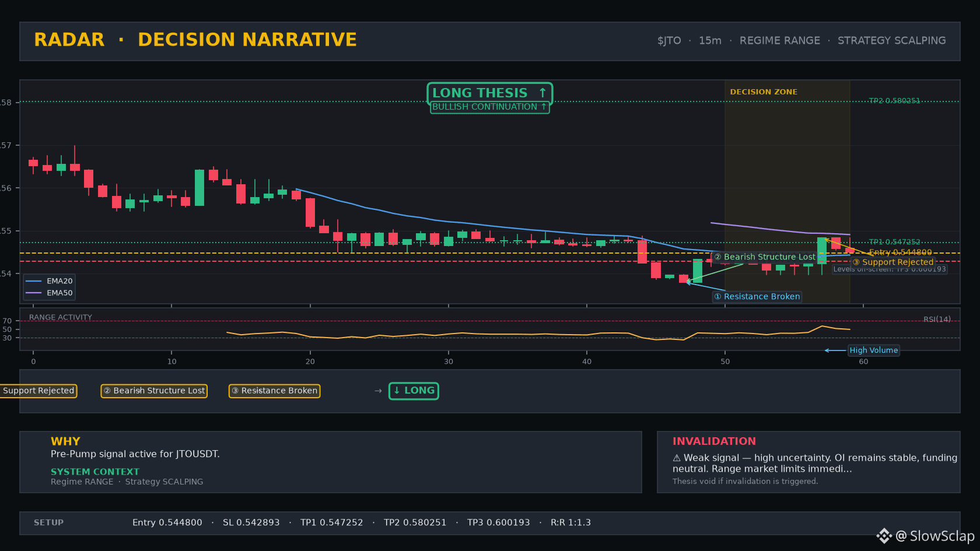Click Entry 0.544800 in the SETUP bar
This screenshot has height=551, width=980.
pyautogui.click(x=167, y=522)
